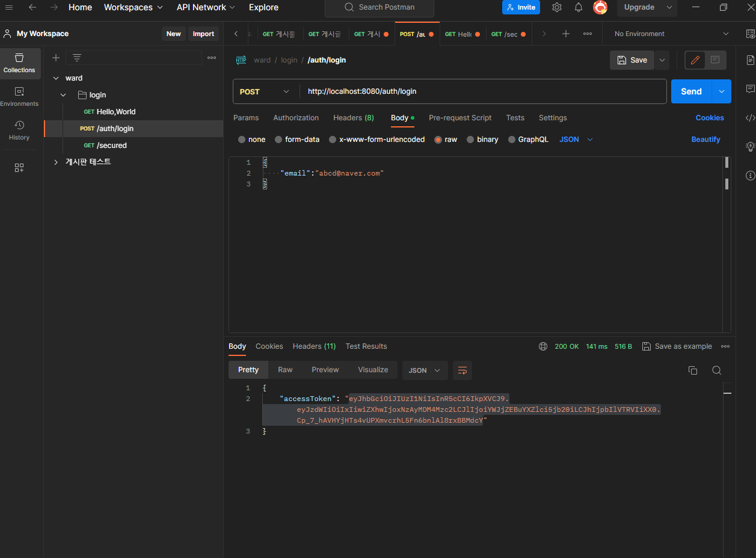756x558 pixels.
Task: Open tab options ellipsis
Action: click(588, 34)
